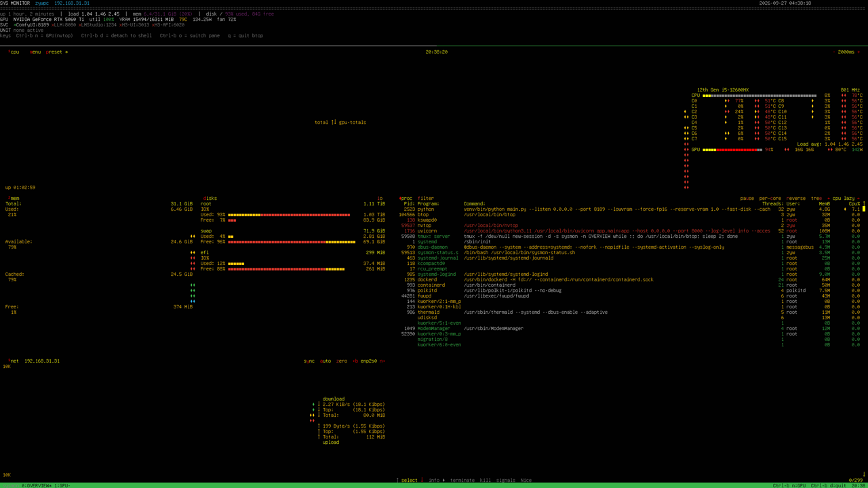Open the cpu box options
This screenshot has height=488, width=868.
[x=14, y=52]
